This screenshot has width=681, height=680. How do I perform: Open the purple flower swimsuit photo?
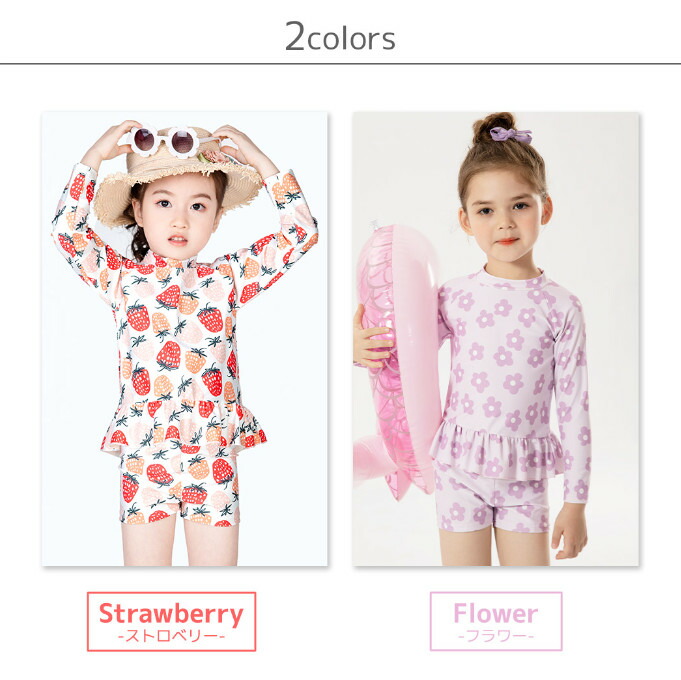click(x=496, y=339)
